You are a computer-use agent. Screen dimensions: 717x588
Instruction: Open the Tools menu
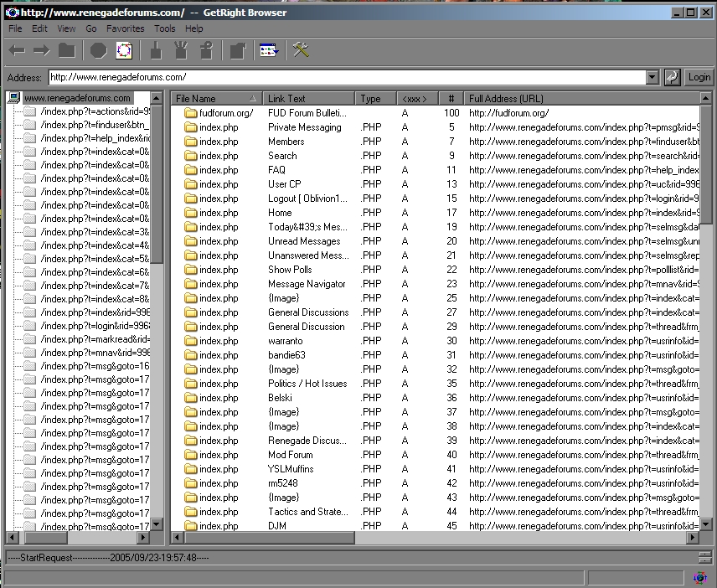click(x=165, y=28)
